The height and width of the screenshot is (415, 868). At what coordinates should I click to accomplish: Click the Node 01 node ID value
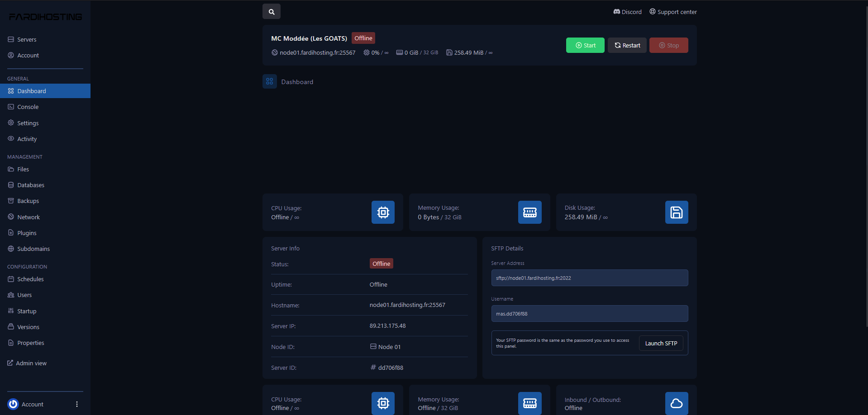tap(389, 347)
